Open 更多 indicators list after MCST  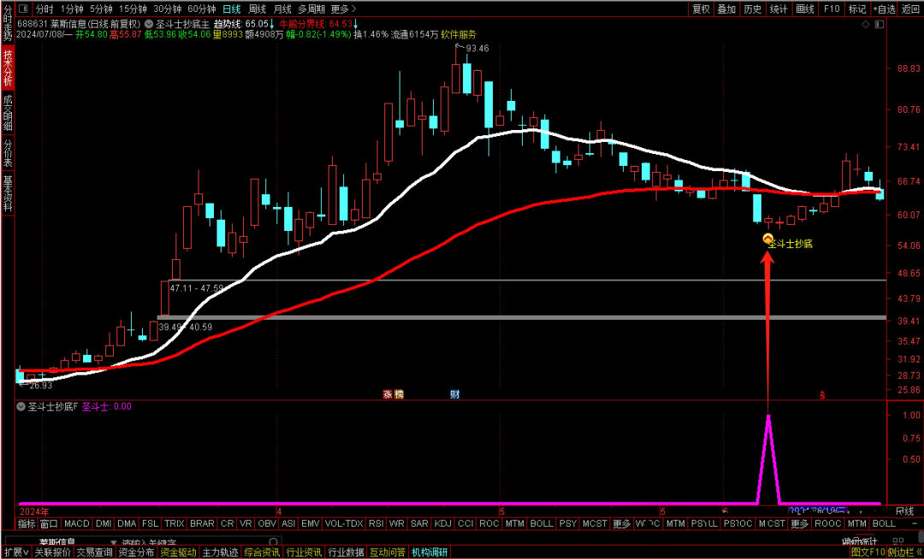[621, 523]
